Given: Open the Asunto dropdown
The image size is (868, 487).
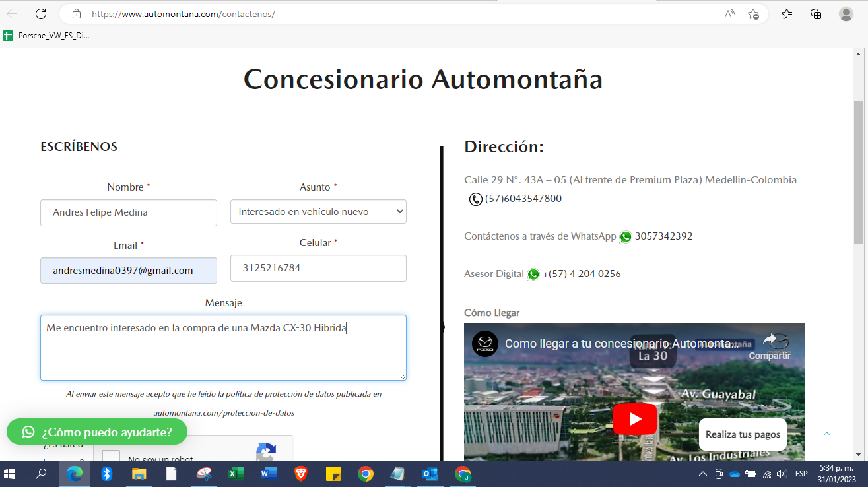Looking at the screenshot, I should pos(318,212).
